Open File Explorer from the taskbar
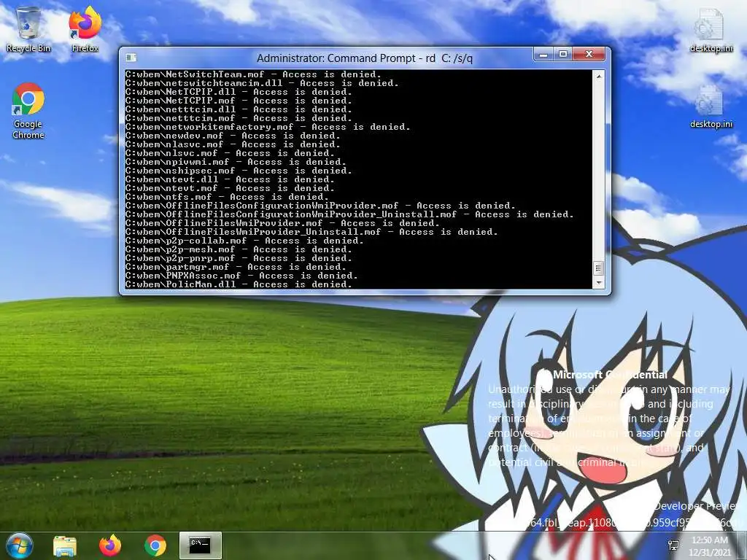Viewport: 747px width, 560px height. (65, 545)
